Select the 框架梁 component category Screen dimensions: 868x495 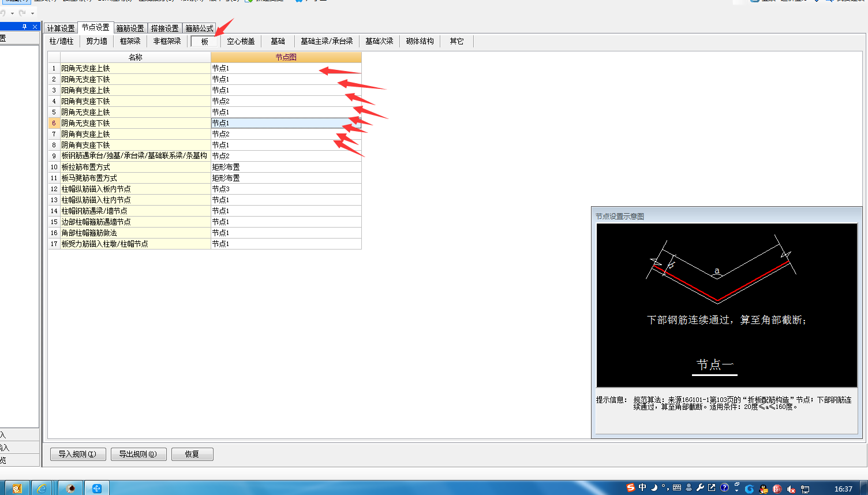[130, 41]
